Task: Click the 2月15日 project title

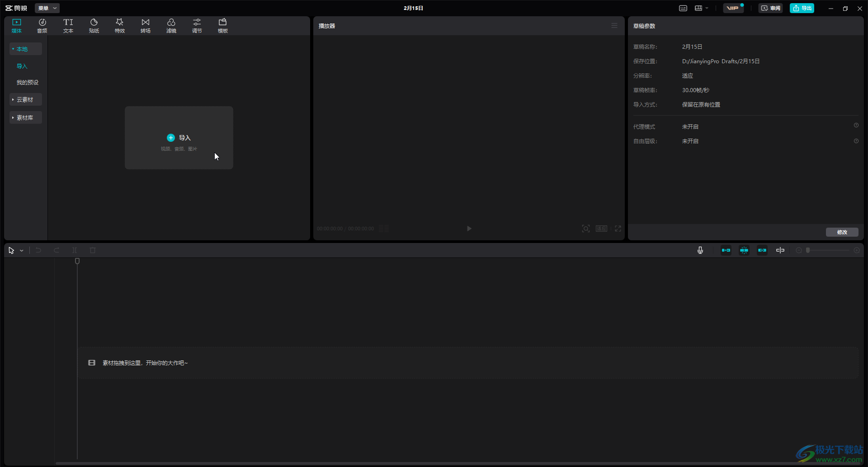Action: [414, 8]
